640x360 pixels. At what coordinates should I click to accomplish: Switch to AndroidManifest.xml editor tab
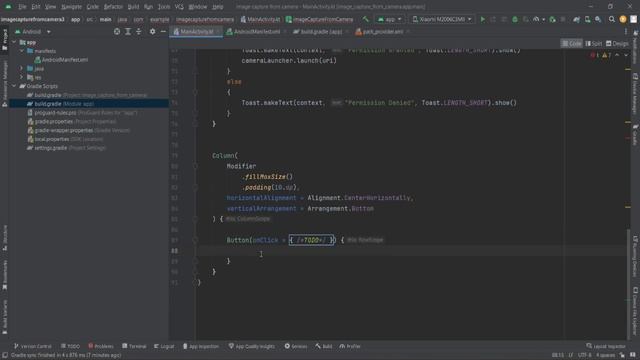256,31
